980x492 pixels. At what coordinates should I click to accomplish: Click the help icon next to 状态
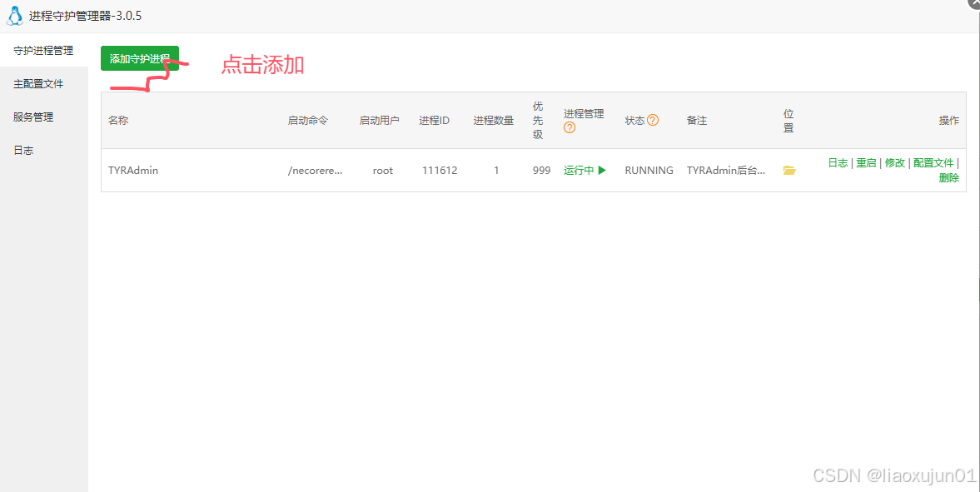[653, 120]
